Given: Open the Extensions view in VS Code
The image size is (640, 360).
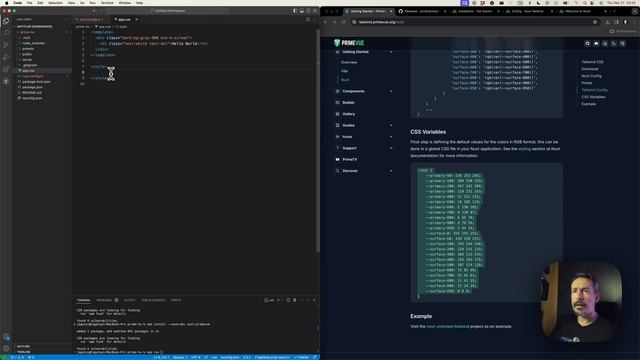Looking at the screenshot, I should click(6, 69).
